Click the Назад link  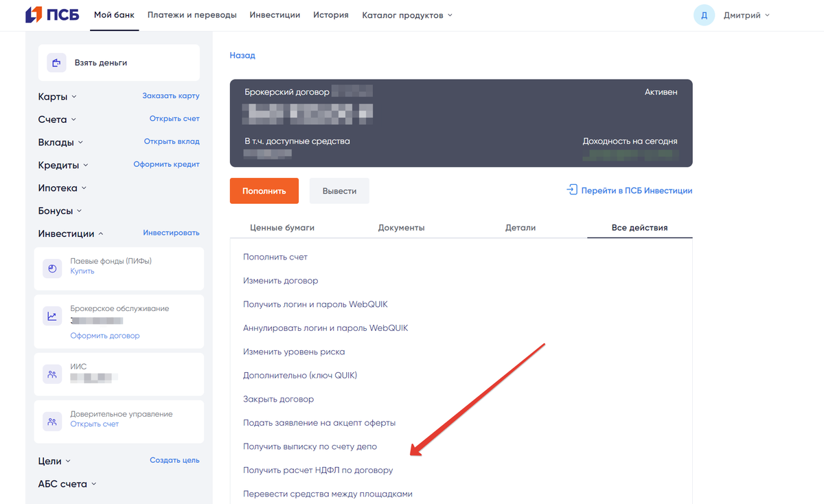(x=242, y=55)
